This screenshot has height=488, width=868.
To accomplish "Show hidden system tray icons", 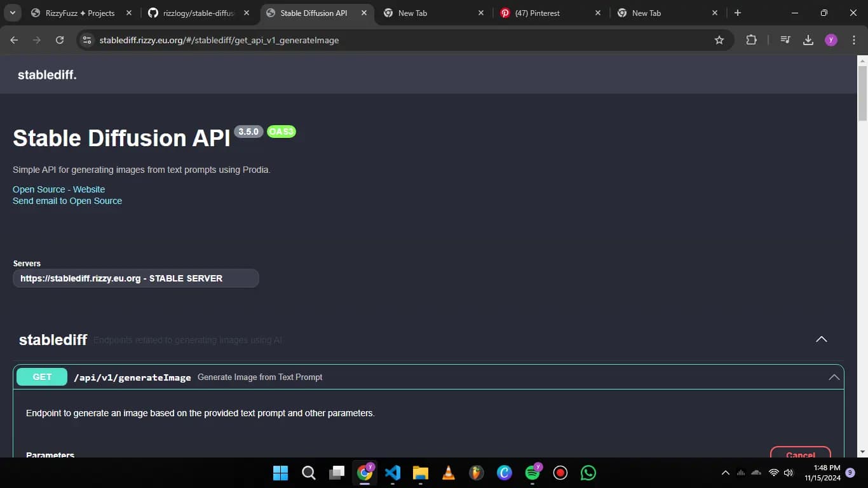I will [x=725, y=473].
